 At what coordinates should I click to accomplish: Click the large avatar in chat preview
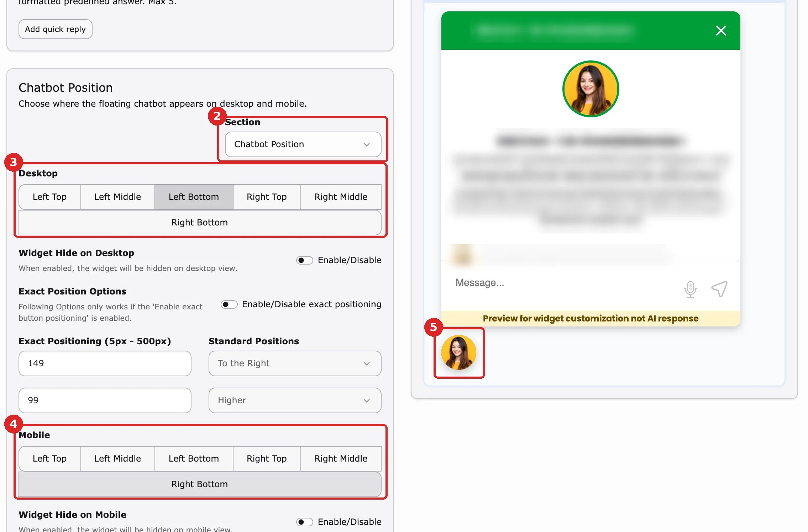[591, 89]
